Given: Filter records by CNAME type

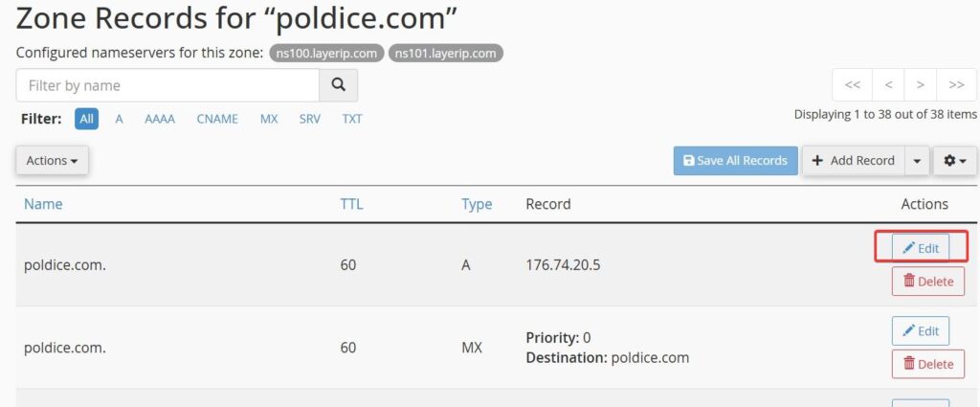Looking at the screenshot, I should point(217,120).
